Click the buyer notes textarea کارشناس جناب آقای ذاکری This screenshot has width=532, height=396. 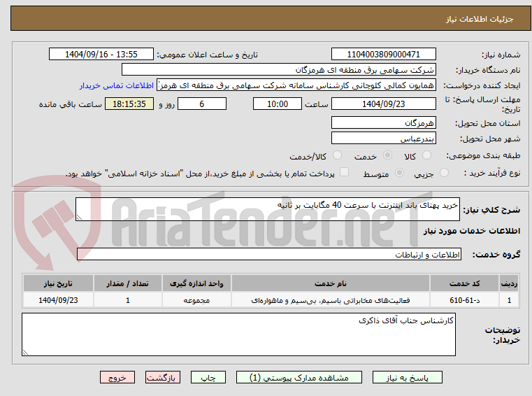[x=238, y=334]
